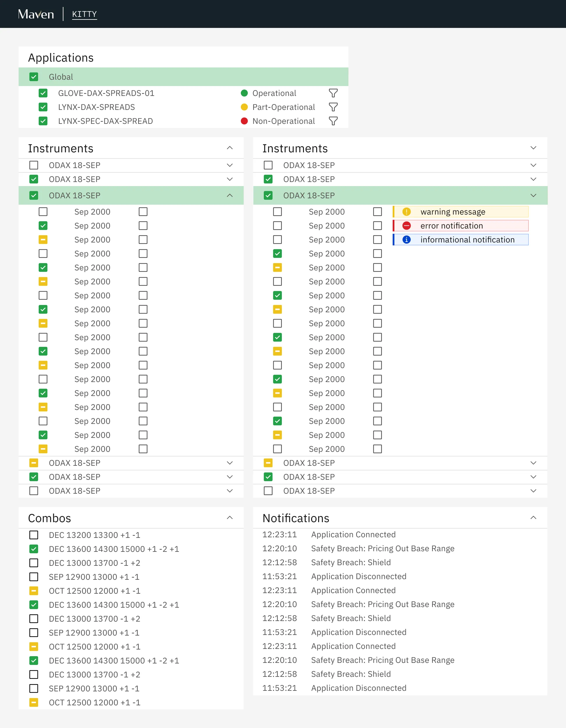This screenshot has width=566, height=728.
Task: Click the filter icon for LYNX-DAX-SPREADS
Action: 333,107
